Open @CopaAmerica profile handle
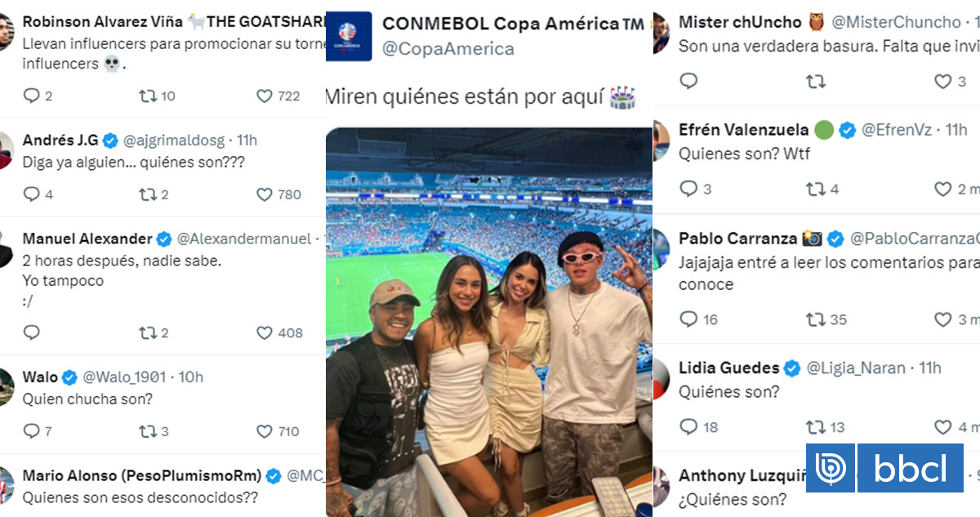 point(448,49)
